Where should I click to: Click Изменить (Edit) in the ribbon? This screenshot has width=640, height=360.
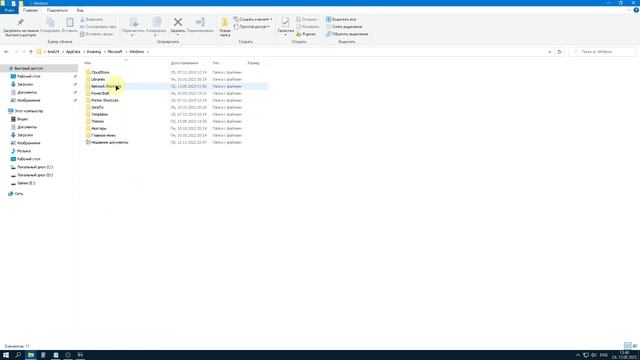point(307,27)
